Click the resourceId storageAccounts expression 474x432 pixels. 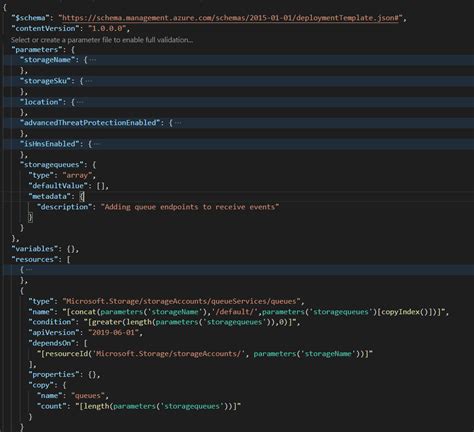(205, 354)
